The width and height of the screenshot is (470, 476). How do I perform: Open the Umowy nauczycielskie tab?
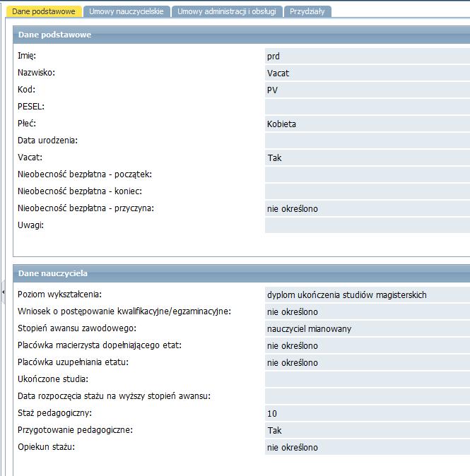tap(127, 11)
